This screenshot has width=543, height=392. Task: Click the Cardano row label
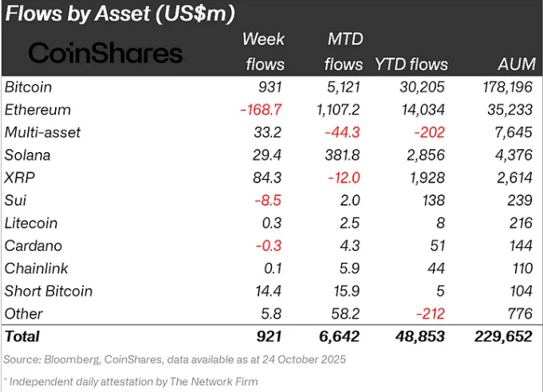pyautogui.click(x=32, y=245)
